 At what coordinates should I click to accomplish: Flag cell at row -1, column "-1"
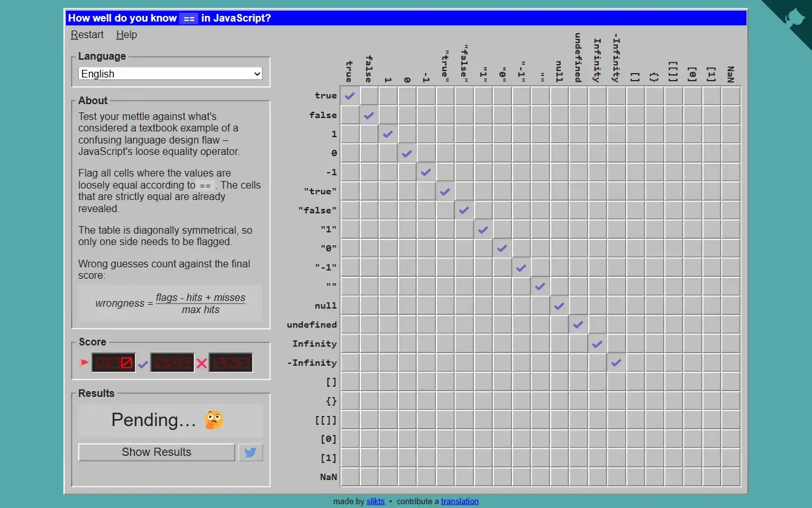pyautogui.click(x=521, y=172)
